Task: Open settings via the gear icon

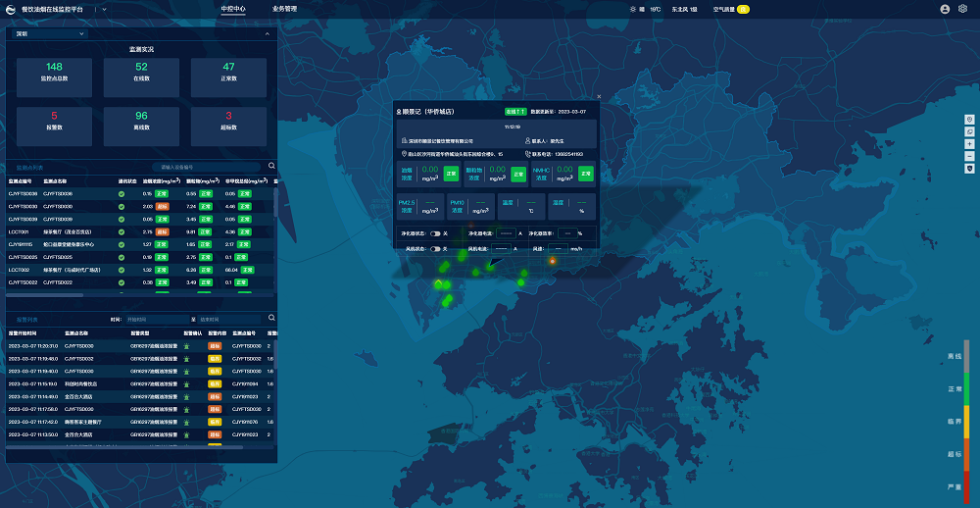Action: pos(962,9)
